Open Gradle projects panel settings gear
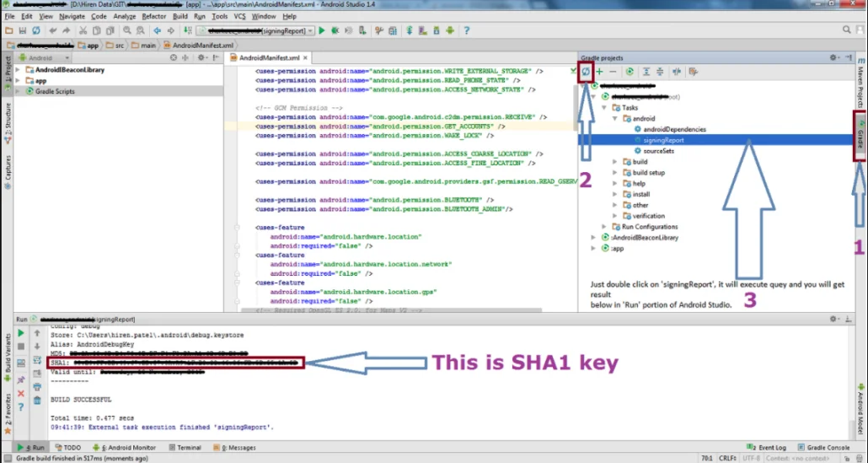 (x=833, y=57)
